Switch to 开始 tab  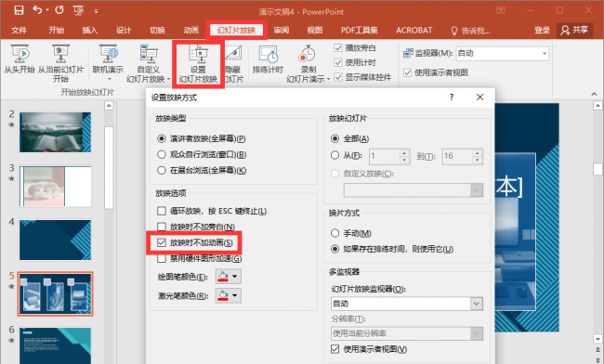pos(57,31)
